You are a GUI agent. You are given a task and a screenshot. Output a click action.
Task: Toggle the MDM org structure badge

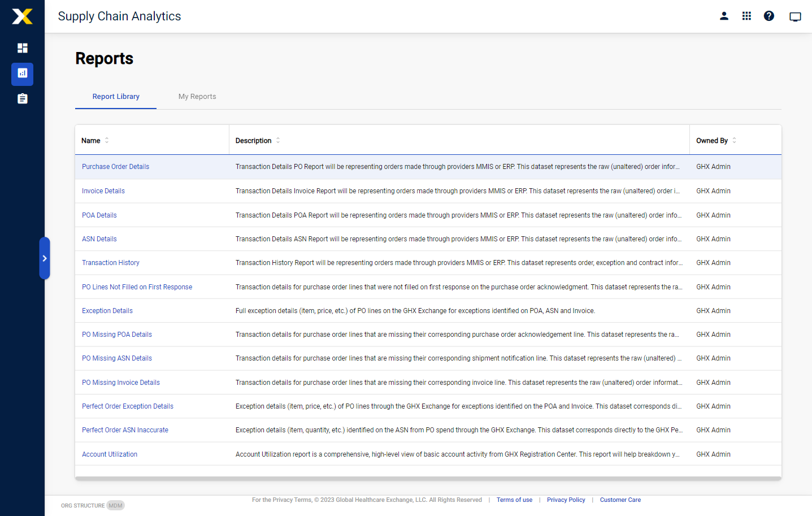pos(115,506)
